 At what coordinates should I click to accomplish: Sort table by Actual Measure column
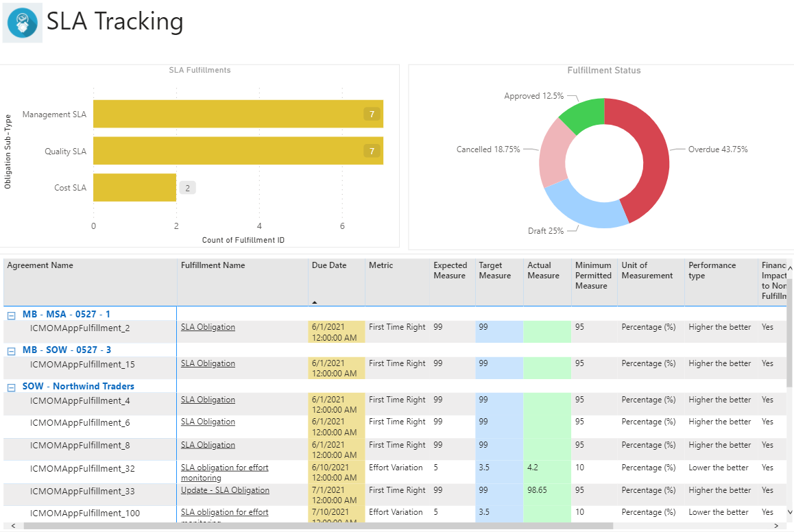(x=543, y=270)
